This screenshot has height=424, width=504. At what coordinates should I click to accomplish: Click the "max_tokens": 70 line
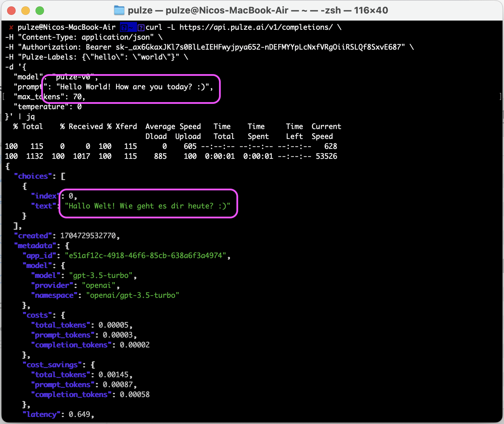click(x=49, y=97)
